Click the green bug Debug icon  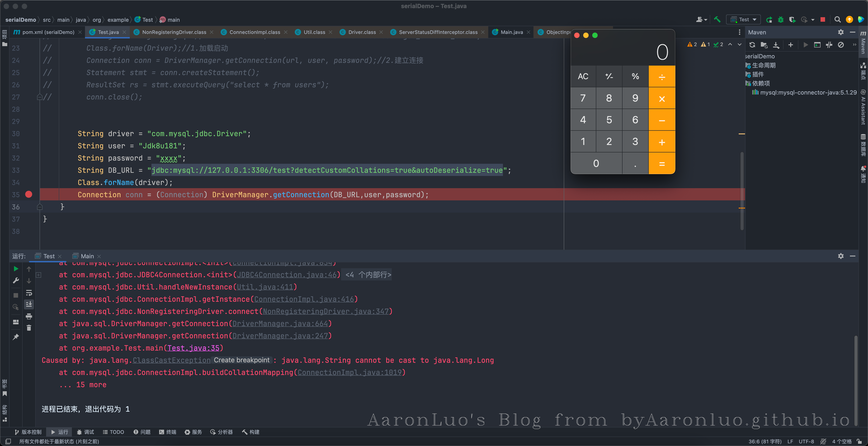[780, 19]
